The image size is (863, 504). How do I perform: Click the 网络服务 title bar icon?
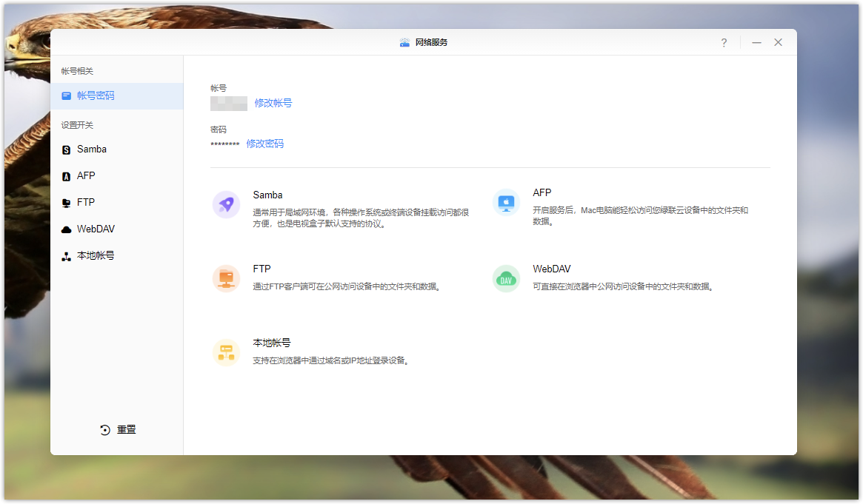click(404, 42)
